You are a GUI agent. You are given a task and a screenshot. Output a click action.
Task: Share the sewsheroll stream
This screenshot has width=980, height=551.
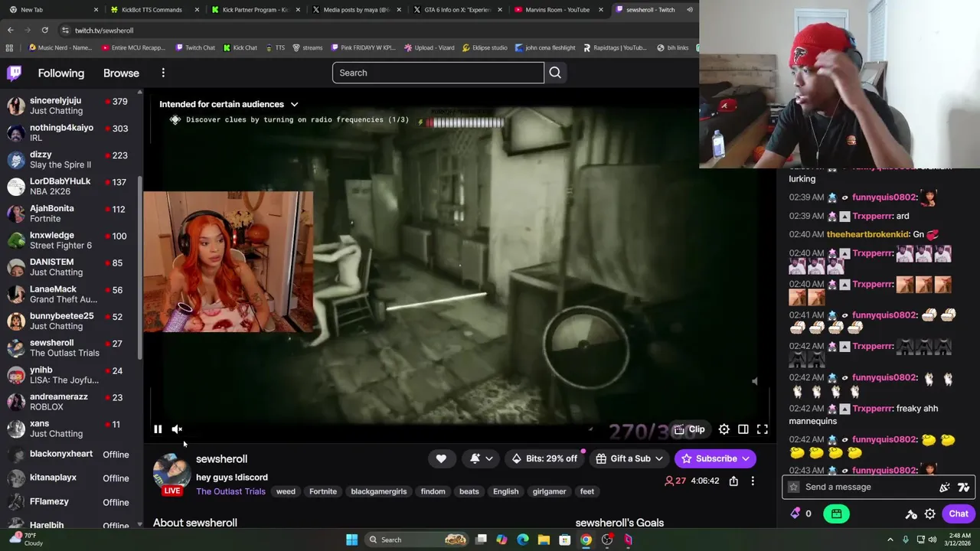tap(733, 481)
